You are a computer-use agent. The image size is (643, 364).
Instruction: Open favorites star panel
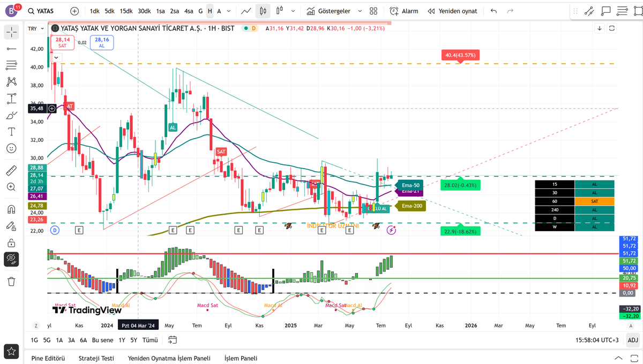coord(11,352)
